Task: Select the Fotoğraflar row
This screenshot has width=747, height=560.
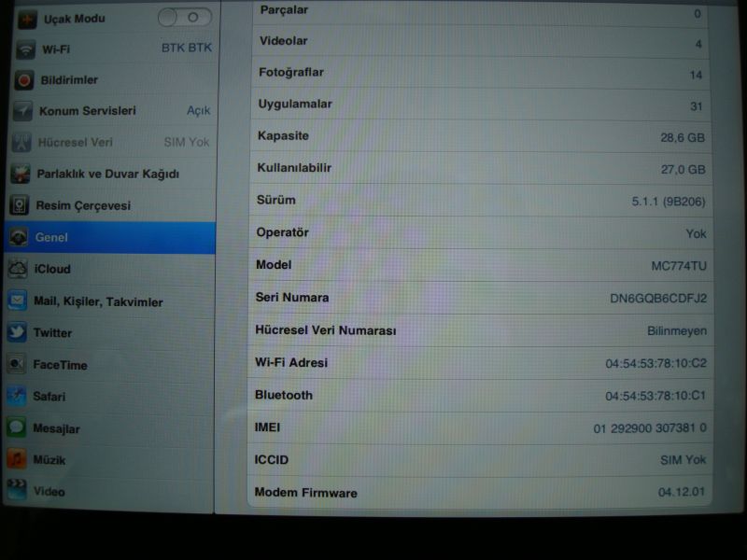Action: [x=480, y=74]
